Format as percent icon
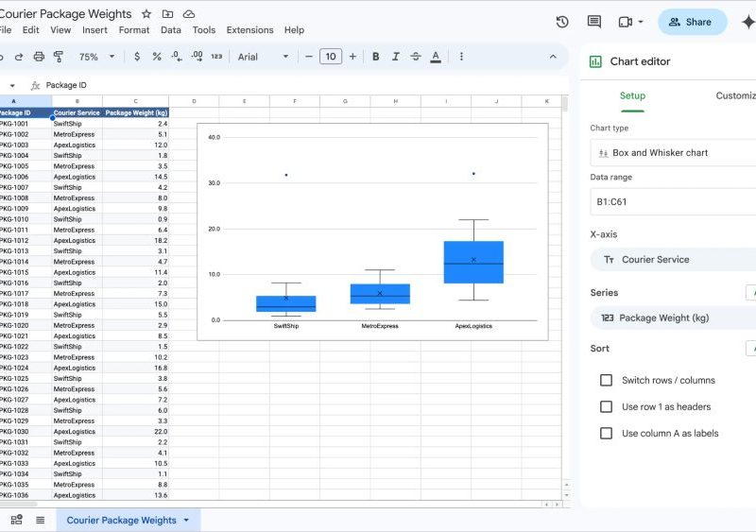Image resolution: width=756 pixels, height=532 pixels. pos(157,57)
